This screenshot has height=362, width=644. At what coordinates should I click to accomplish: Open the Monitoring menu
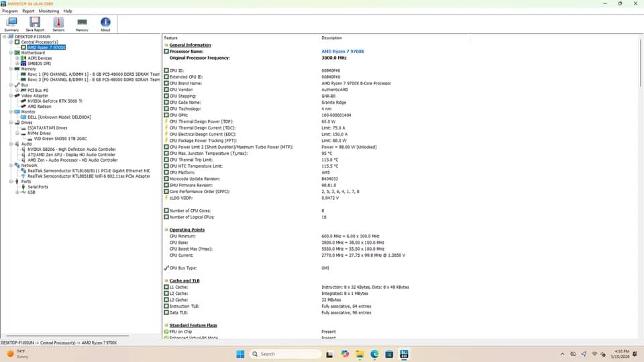coord(49,11)
